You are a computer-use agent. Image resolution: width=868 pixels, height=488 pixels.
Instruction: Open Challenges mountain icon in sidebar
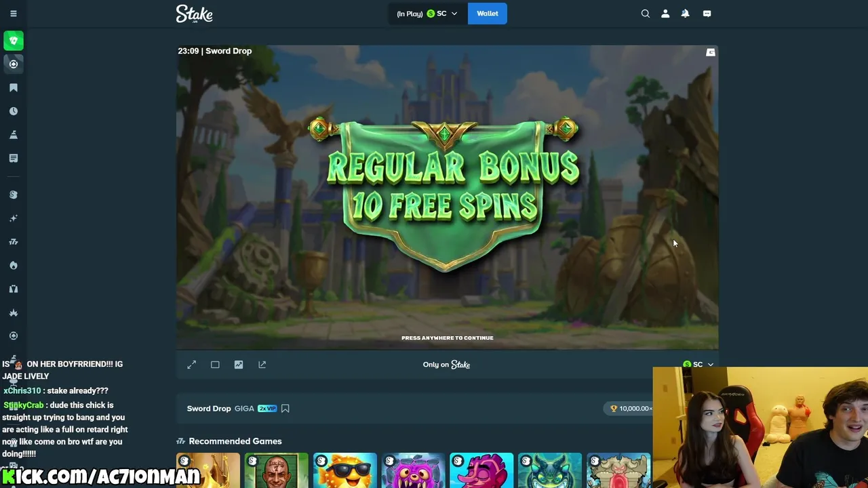pyautogui.click(x=14, y=135)
